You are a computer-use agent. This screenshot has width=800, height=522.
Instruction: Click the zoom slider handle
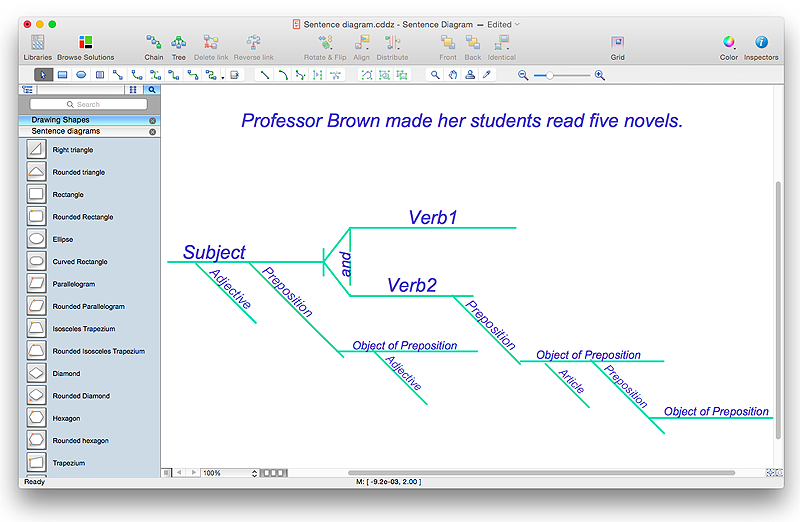[548, 75]
